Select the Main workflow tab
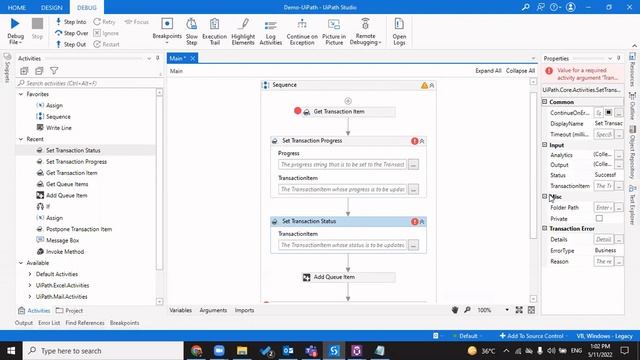This screenshot has width=640, height=360. point(177,58)
